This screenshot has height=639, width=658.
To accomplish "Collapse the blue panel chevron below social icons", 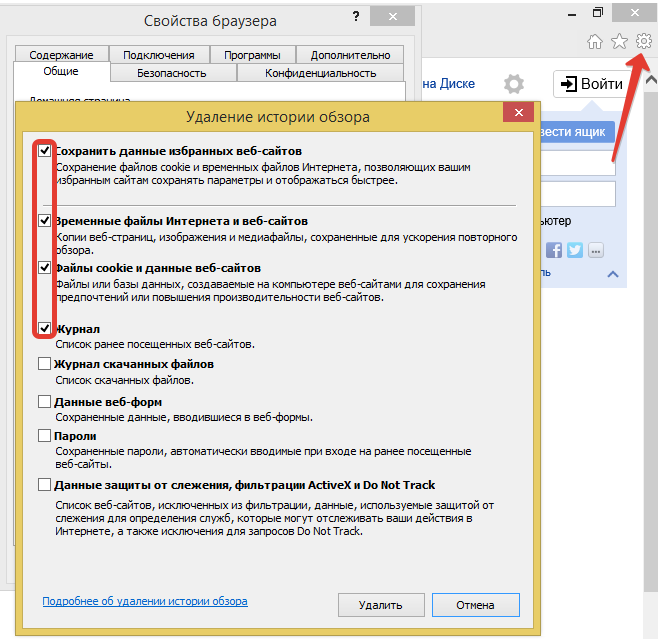I will [x=613, y=274].
